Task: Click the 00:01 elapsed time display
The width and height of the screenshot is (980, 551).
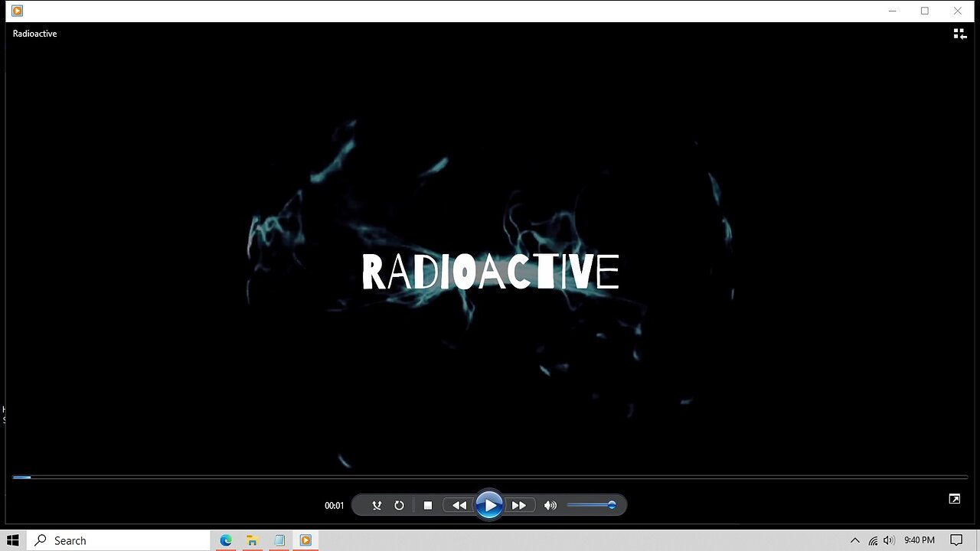Action: [335, 506]
